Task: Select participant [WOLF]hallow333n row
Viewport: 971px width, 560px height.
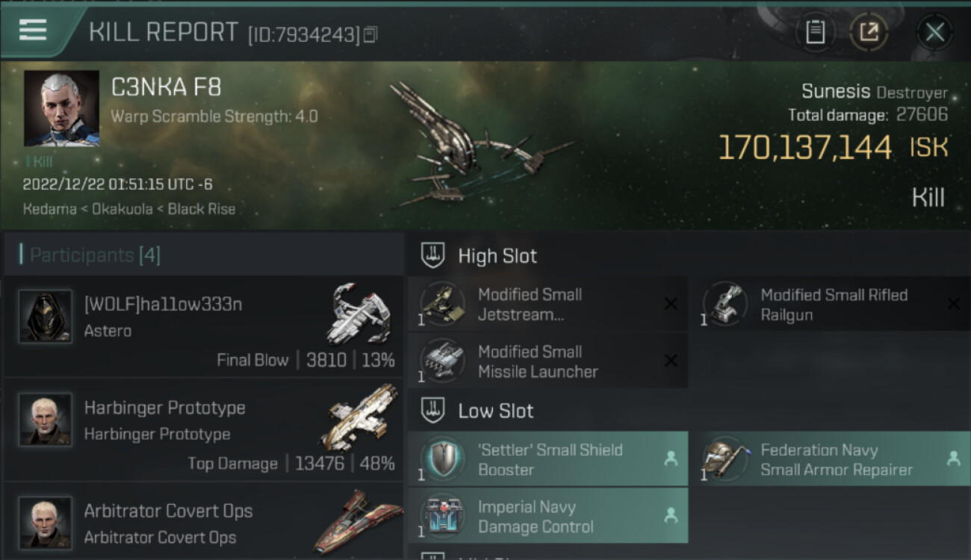Action: click(203, 326)
